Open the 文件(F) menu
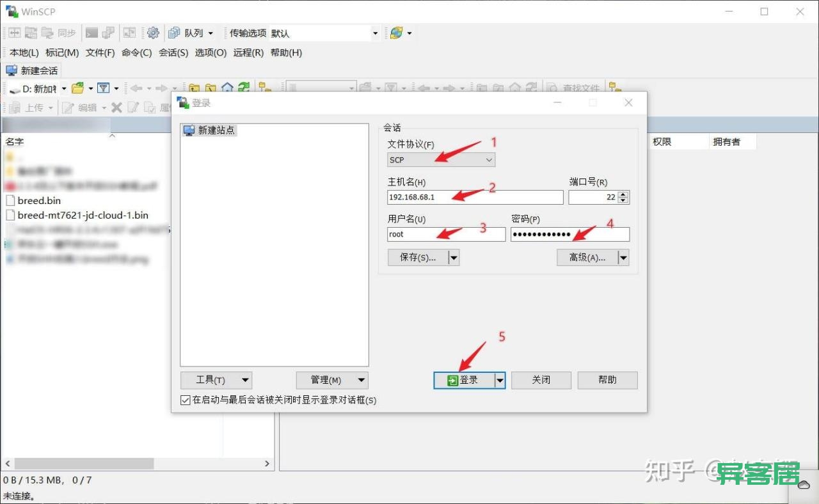The height and width of the screenshot is (504, 819). tap(100, 52)
